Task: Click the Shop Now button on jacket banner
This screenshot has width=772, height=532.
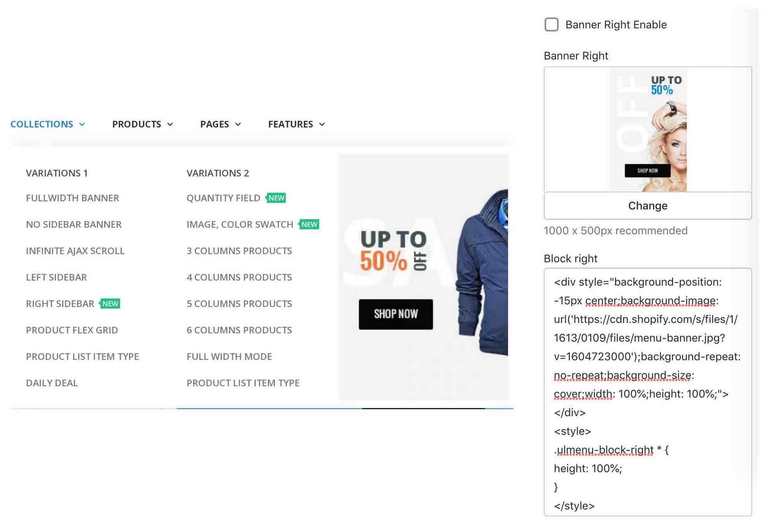Action: 396,314
